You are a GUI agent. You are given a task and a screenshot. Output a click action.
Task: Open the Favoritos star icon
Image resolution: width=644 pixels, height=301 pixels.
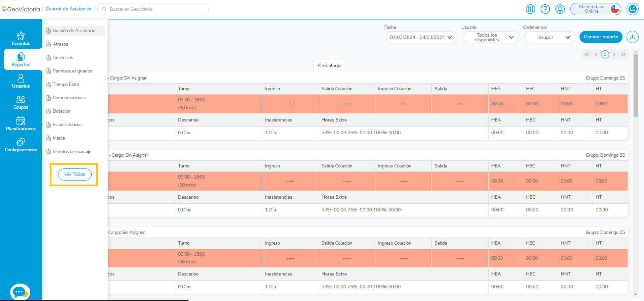[21, 36]
